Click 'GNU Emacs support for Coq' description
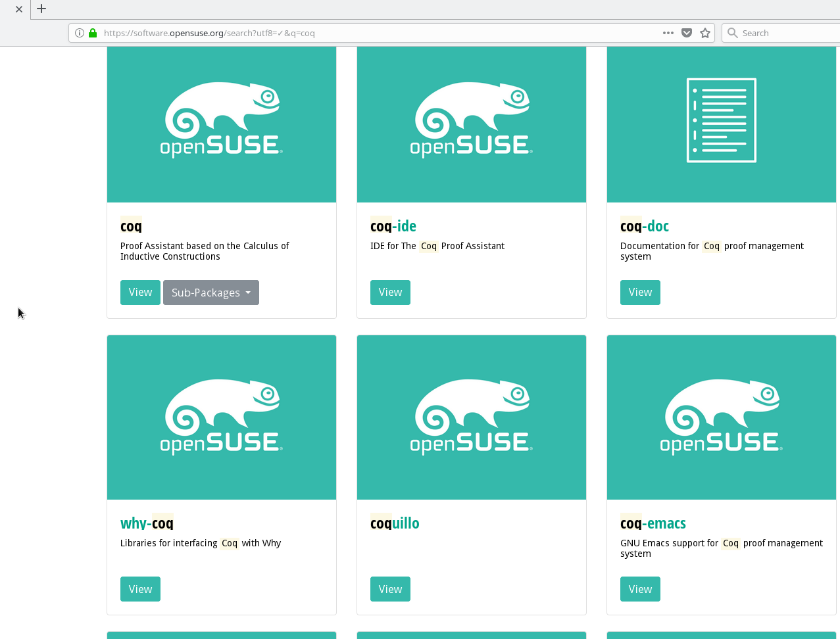Screen dimensions: 840x639 [x=722, y=548]
